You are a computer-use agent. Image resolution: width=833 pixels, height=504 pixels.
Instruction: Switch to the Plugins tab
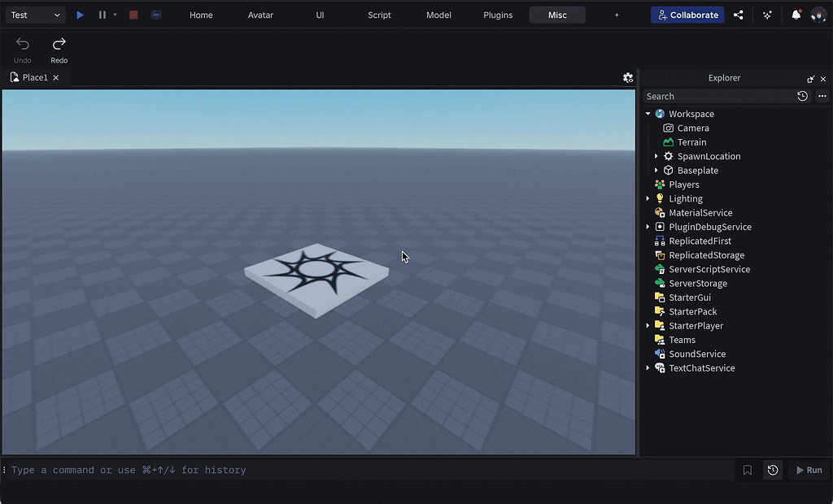click(x=498, y=15)
